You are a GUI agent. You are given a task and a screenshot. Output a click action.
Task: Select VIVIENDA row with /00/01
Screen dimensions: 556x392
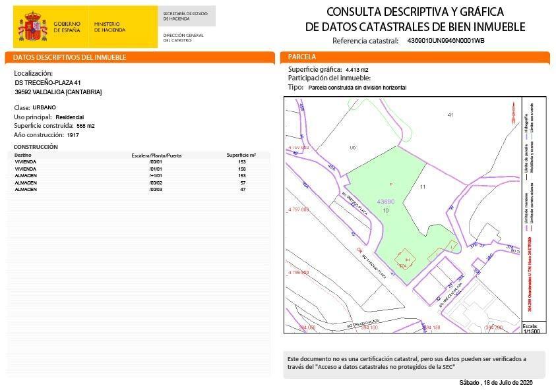[x=139, y=162]
